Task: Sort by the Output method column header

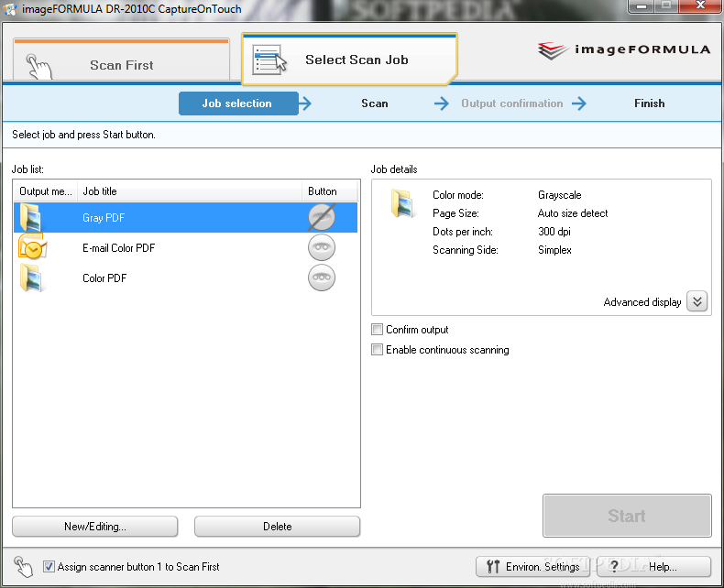Action: 45,191
